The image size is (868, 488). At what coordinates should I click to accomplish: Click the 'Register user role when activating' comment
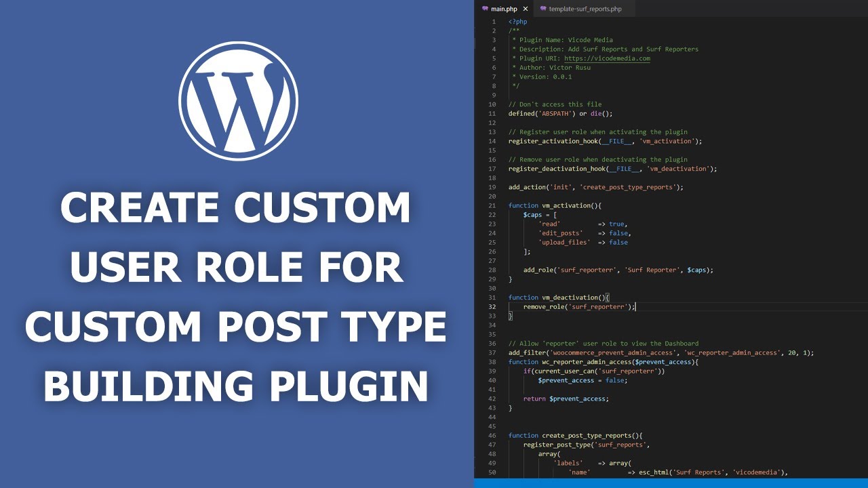pyautogui.click(x=598, y=132)
